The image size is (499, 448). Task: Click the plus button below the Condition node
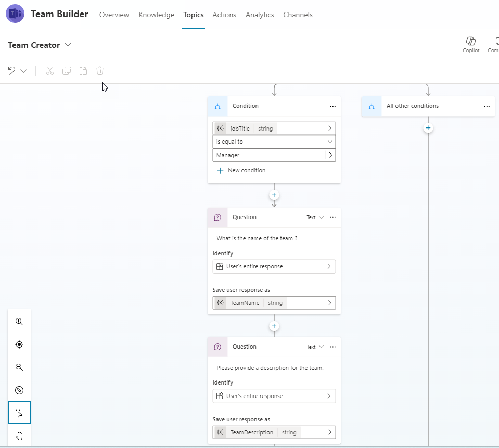click(274, 195)
